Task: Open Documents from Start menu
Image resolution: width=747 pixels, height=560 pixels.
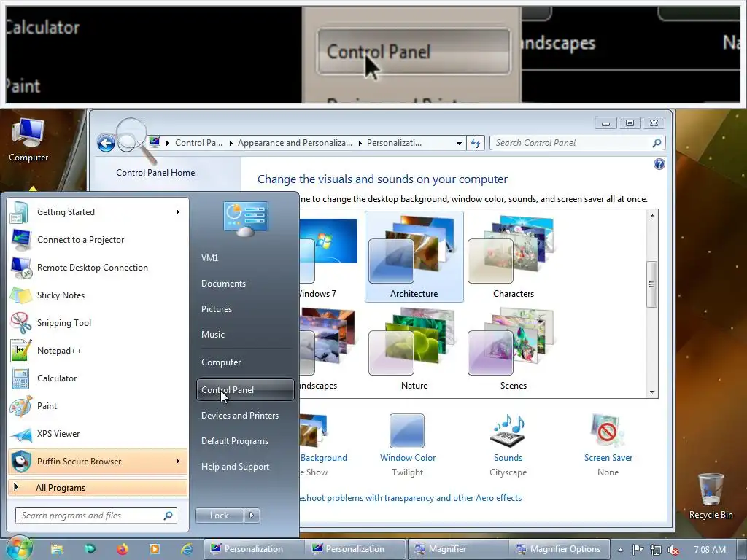Action: tap(223, 284)
